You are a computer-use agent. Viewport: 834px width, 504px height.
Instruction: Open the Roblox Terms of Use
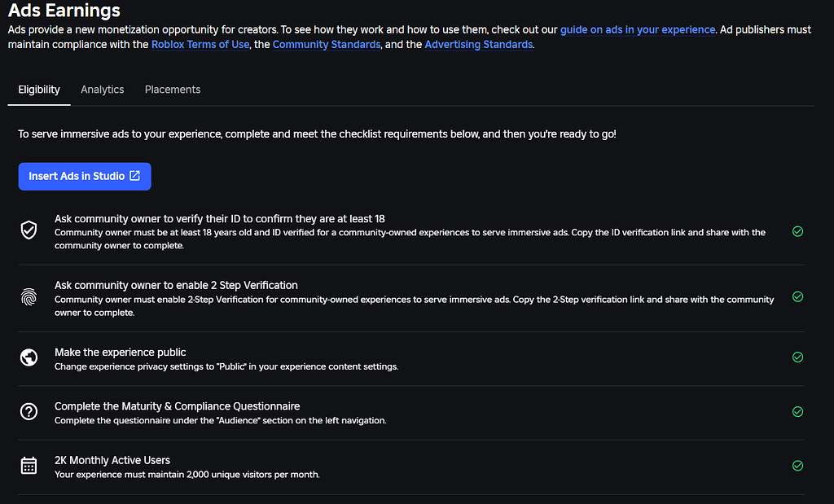coord(200,44)
